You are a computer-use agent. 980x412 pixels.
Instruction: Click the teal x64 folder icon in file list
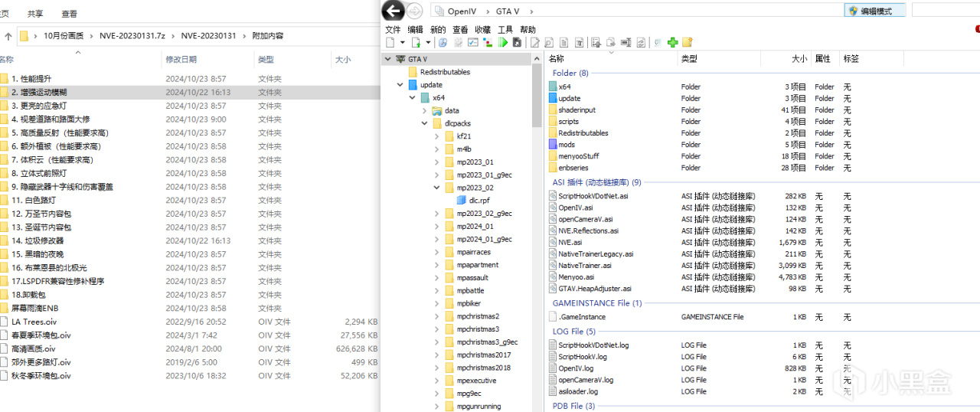553,87
